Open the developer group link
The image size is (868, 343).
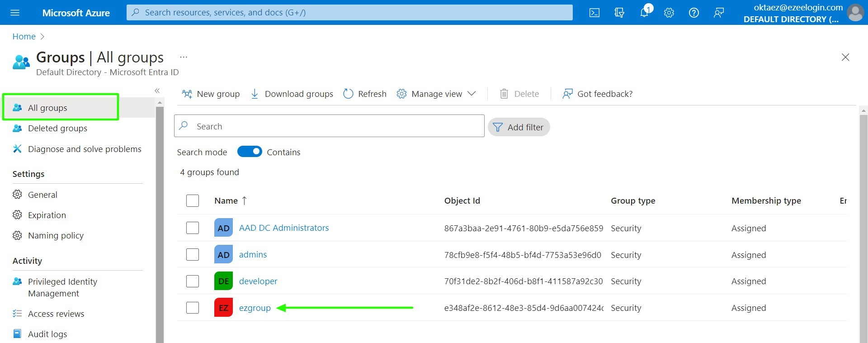click(x=258, y=281)
